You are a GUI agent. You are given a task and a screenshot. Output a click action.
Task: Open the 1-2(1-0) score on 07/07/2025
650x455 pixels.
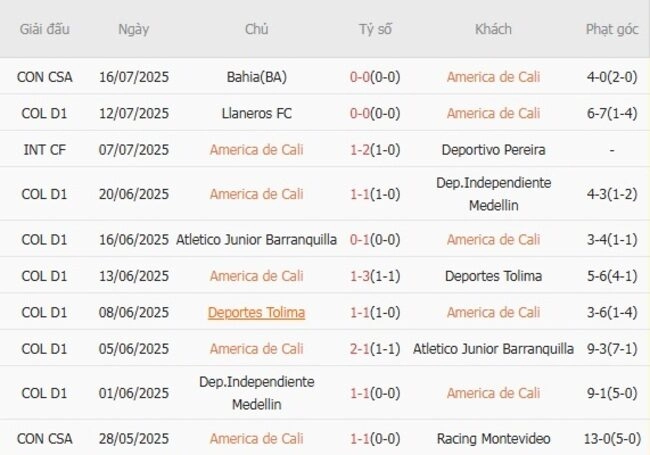point(375,150)
